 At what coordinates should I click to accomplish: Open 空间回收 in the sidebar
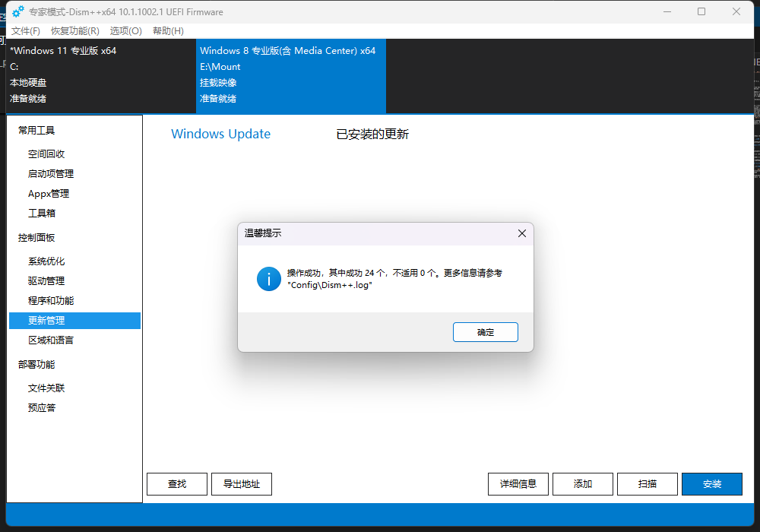[46, 154]
